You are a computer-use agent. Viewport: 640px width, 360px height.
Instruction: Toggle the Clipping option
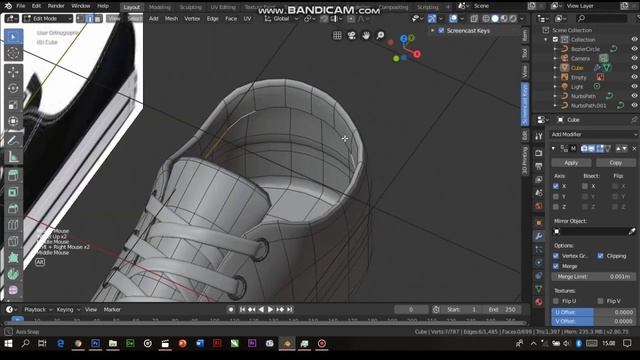[600, 256]
